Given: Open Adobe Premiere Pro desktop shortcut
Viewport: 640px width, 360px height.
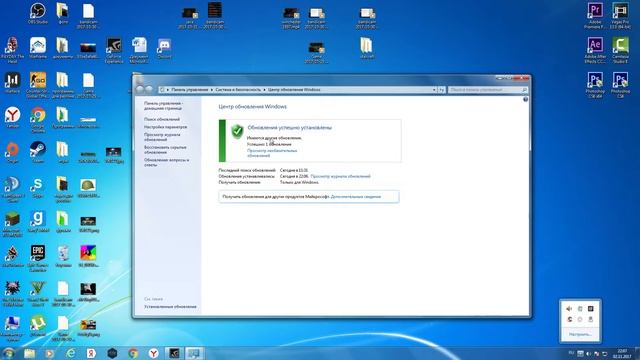Looking at the screenshot, I should 595,16.
